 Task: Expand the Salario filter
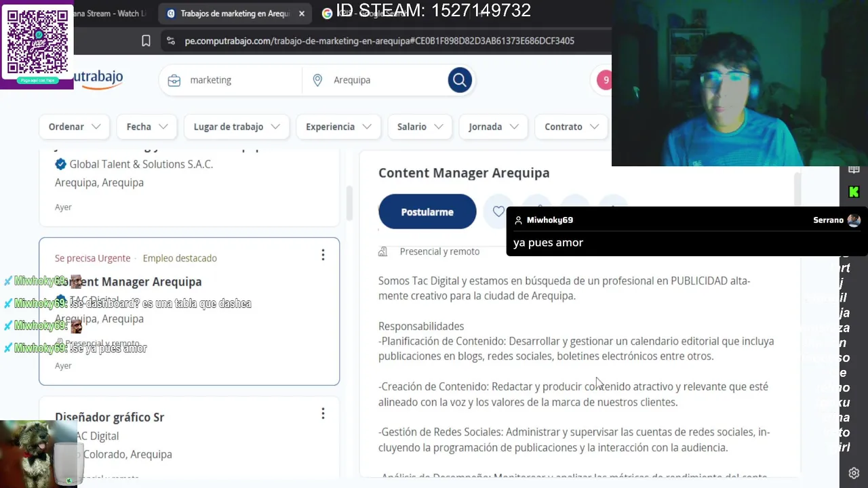(420, 127)
